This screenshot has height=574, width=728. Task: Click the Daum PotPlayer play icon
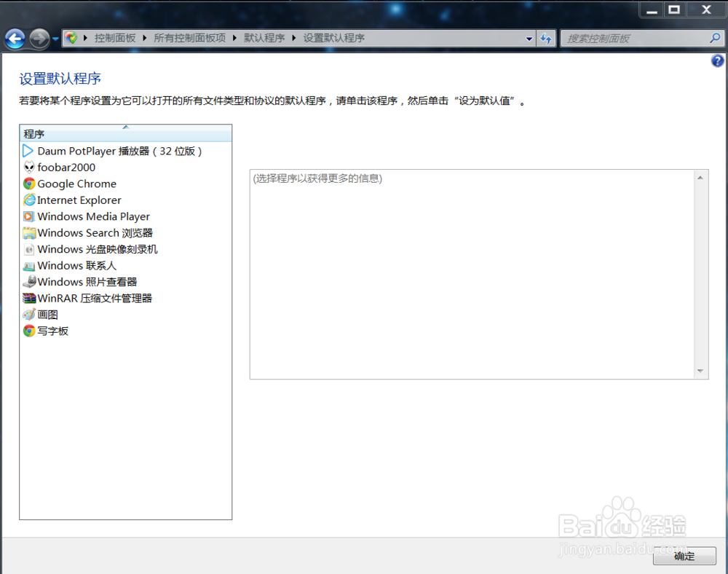coord(28,151)
